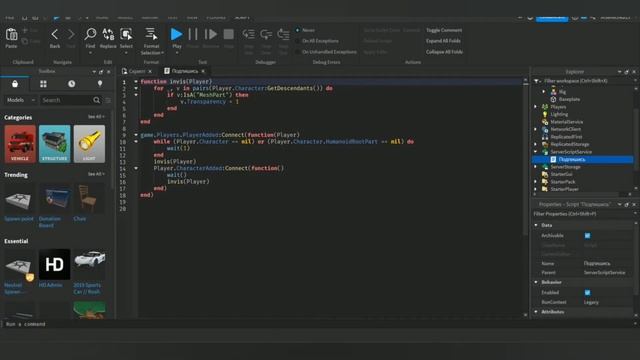The width and height of the screenshot is (640, 360).
Task: Click the Step Out debugger icon
Action: pyautogui.click(x=283, y=34)
